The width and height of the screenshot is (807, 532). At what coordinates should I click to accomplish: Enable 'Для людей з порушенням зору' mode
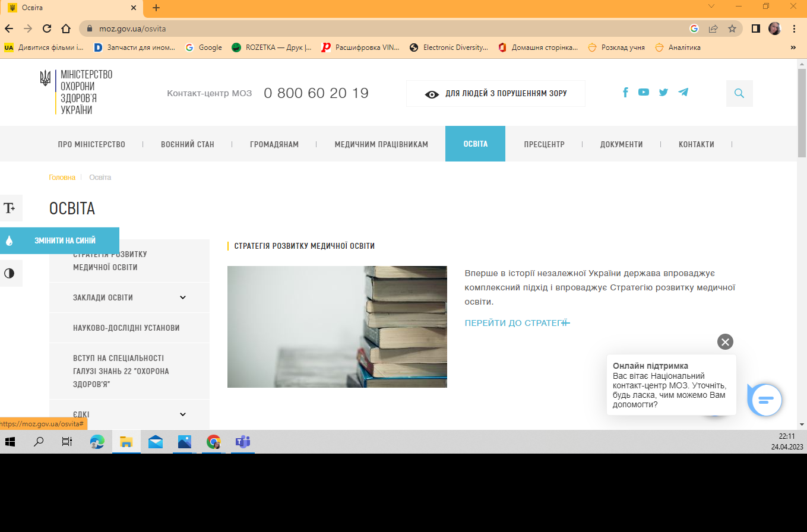(x=495, y=94)
